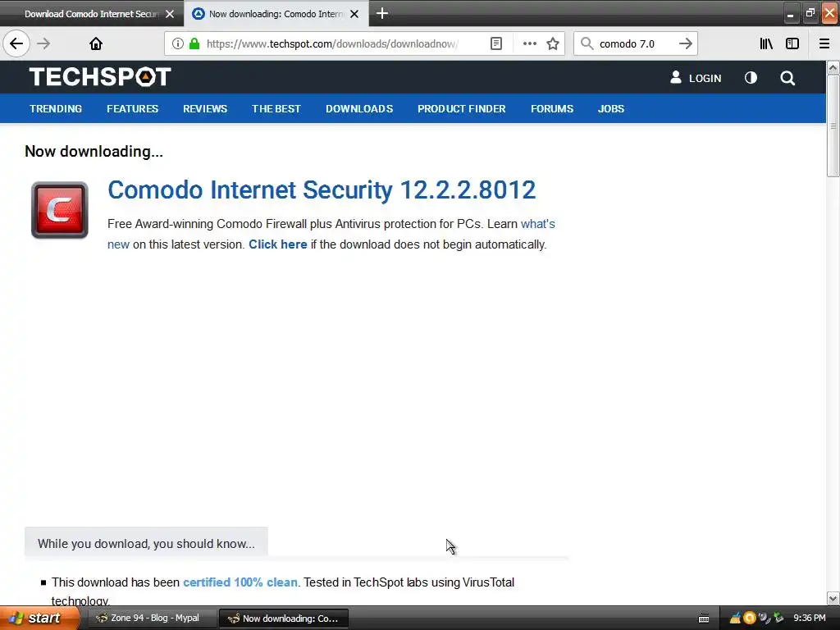Image resolution: width=840 pixels, height=630 pixels.
Task: Toggle reader view icon in address bar
Action: point(496,43)
